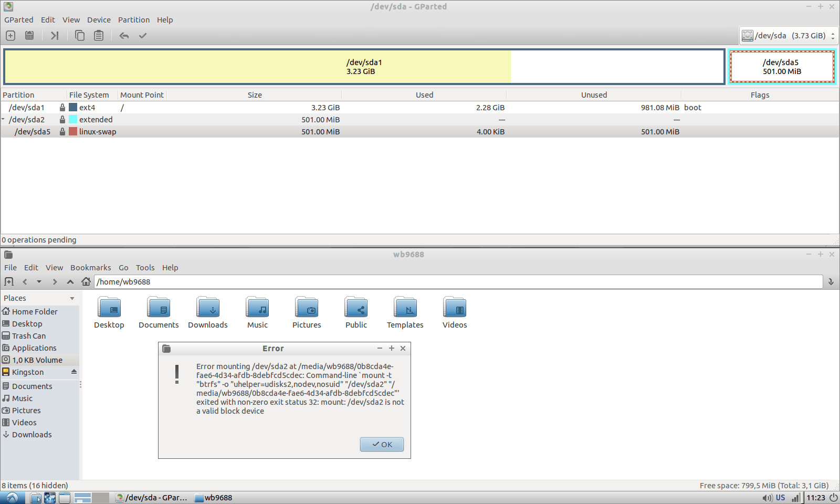Click the Undo last operation icon in GParted
Image resolution: width=840 pixels, height=504 pixels.
pos(124,36)
